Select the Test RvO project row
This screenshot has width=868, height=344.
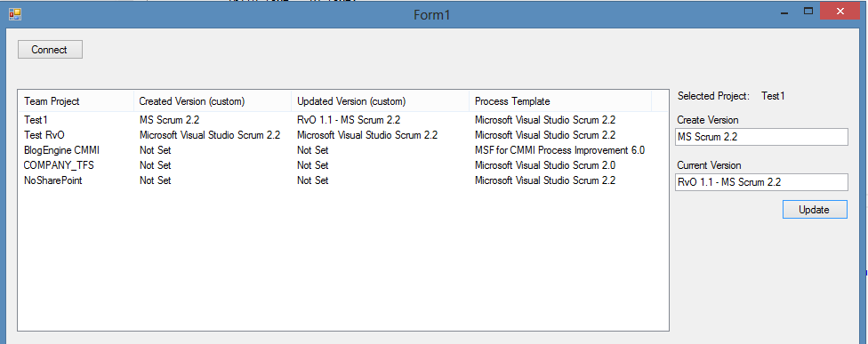(342, 135)
